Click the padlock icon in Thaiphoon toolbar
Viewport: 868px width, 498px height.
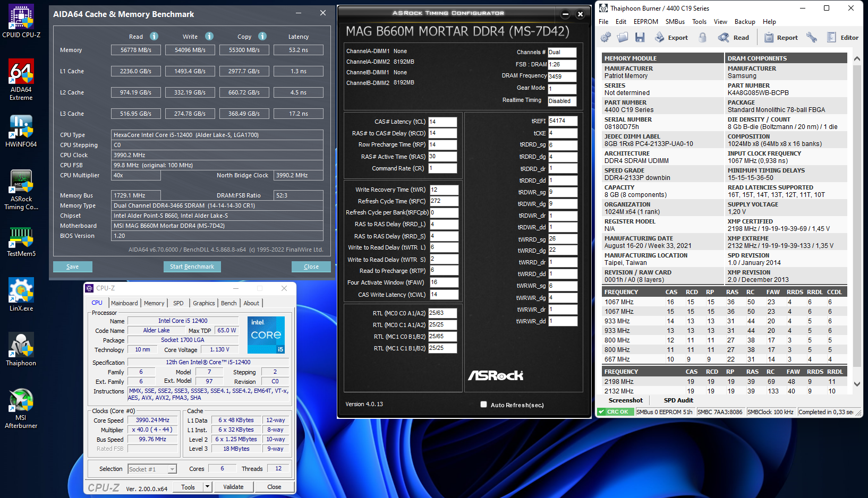(x=703, y=37)
